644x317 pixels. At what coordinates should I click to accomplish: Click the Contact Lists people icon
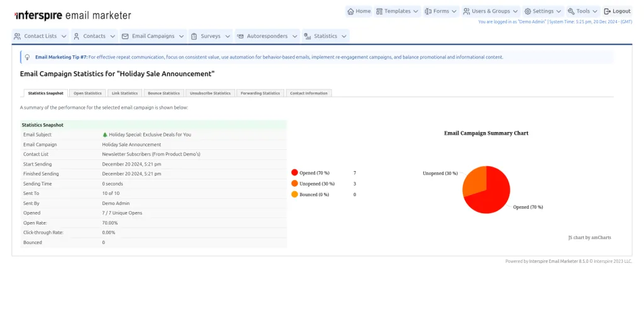pyautogui.click(x=17, y=36)
